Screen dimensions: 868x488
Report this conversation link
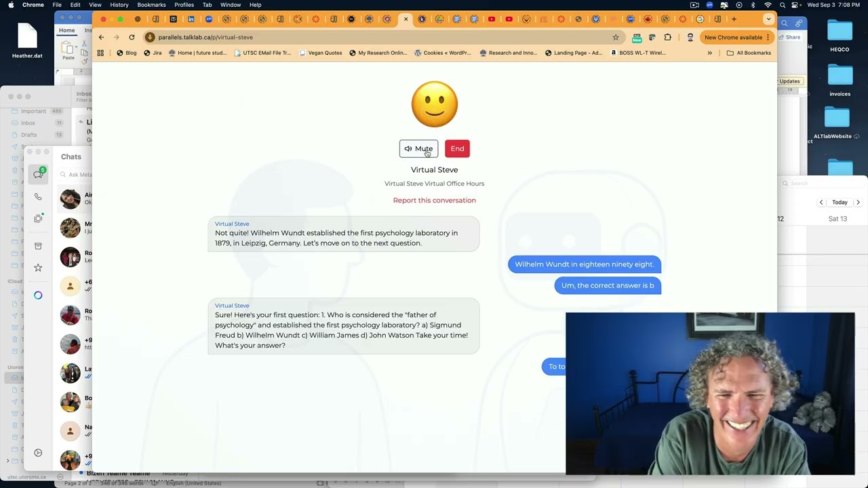point(434,200)
